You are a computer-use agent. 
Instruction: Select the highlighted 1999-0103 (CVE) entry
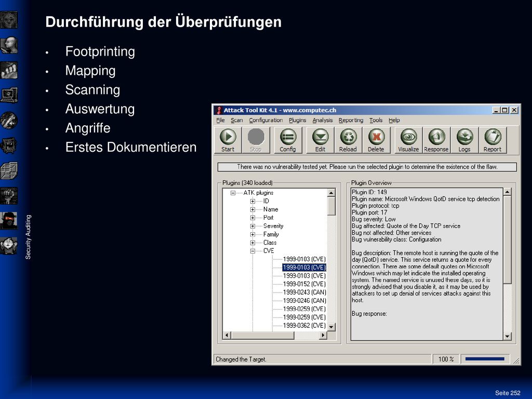pyautogui.click(x=304, y=268)
